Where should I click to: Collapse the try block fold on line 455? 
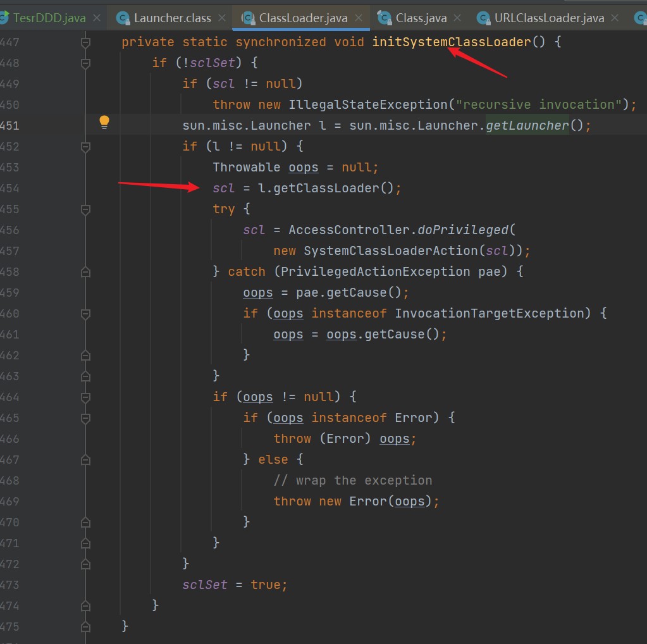click(85, 209)
